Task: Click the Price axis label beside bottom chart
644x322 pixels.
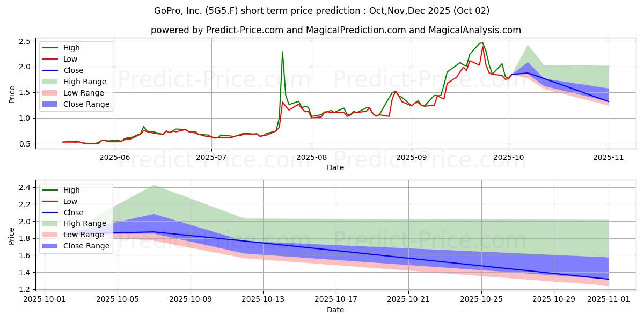Action: coord(12,236)
